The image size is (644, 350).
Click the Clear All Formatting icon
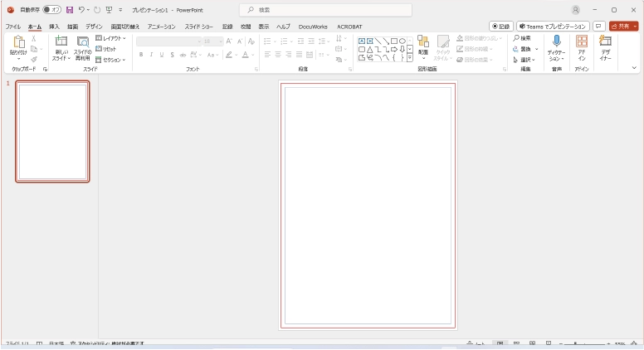251,41
